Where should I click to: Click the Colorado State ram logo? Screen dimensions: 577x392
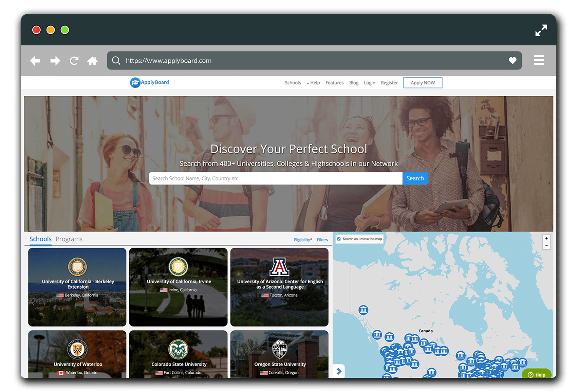point(178,349)
